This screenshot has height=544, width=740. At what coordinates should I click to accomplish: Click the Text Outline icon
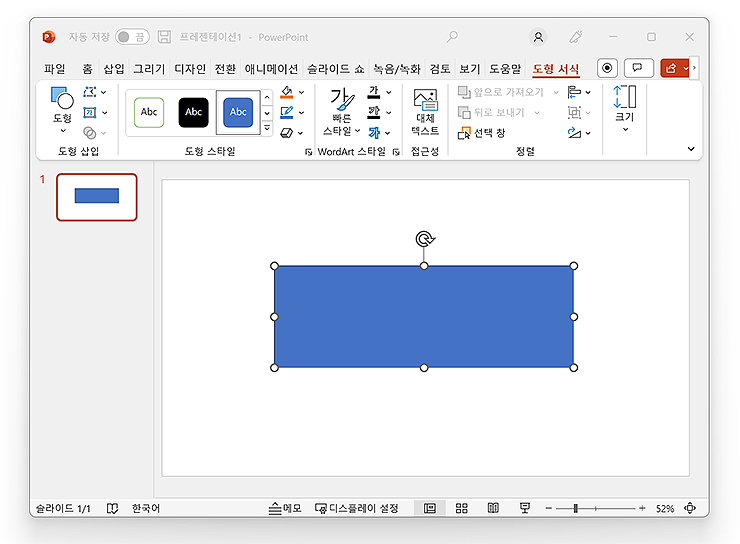(374, 112)
